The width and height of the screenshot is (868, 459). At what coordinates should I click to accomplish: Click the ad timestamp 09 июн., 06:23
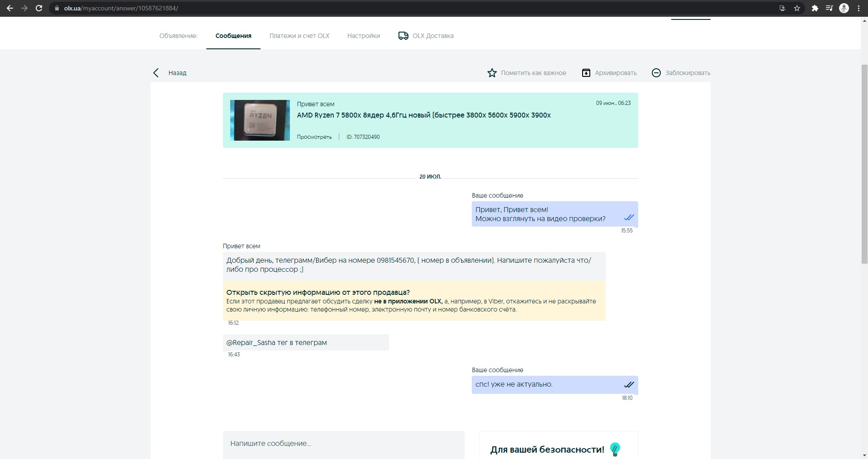point(613,103)
